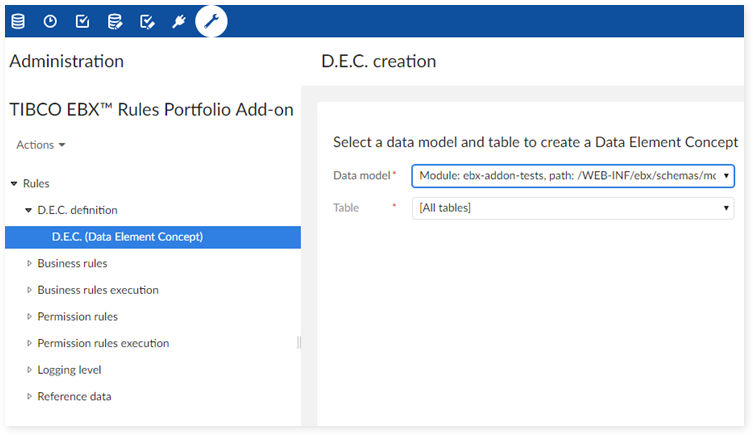Expand the Logging level node
The height and width of the screenshot is (435, 753).
click(29, 370)
